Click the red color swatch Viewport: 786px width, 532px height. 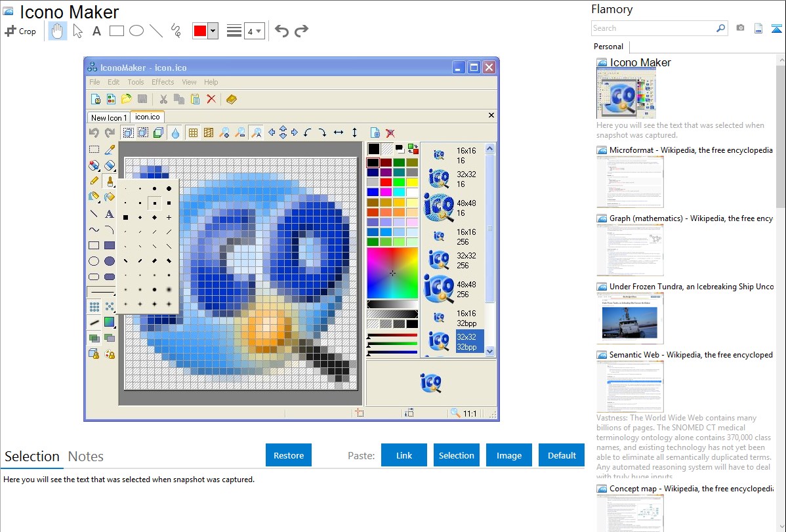200,31
